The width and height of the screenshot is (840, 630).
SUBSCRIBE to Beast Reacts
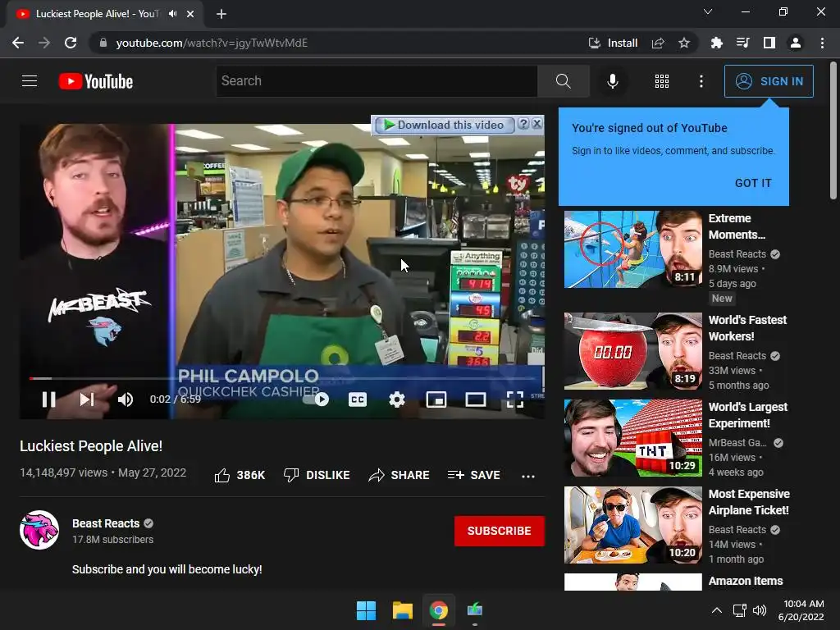(500, 531)
